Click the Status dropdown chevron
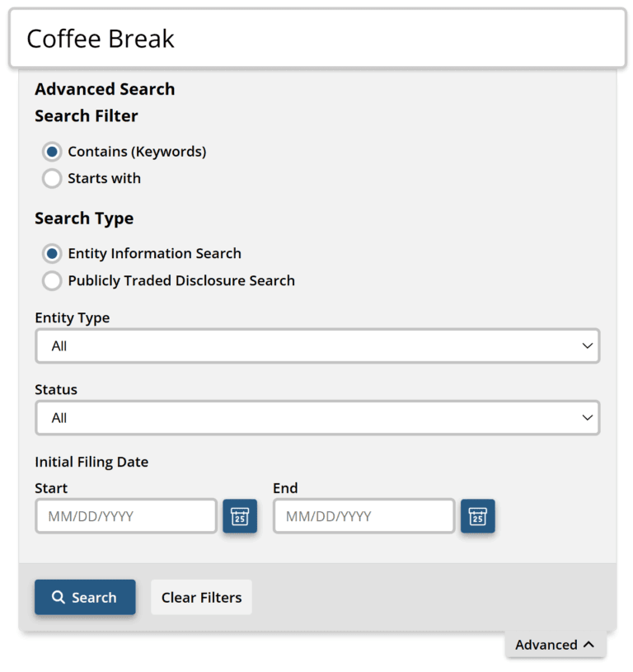 (x=588, y=418)
